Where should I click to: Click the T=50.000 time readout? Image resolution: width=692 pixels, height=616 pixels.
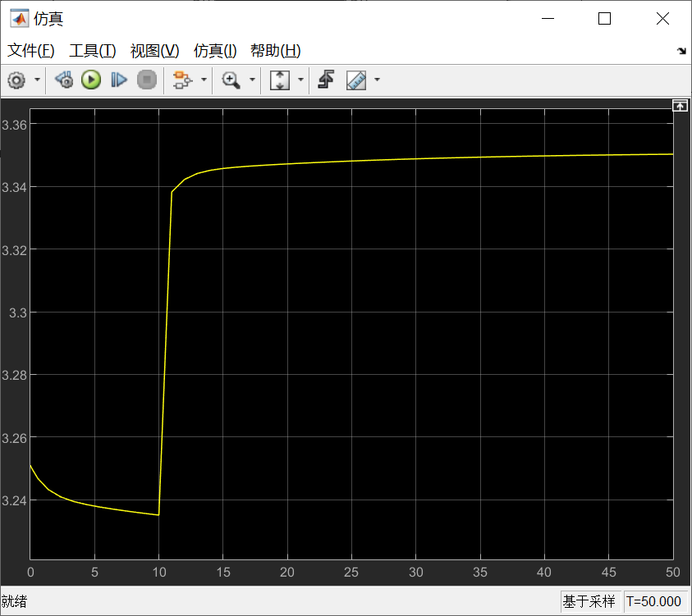click(x=653, y=601)
